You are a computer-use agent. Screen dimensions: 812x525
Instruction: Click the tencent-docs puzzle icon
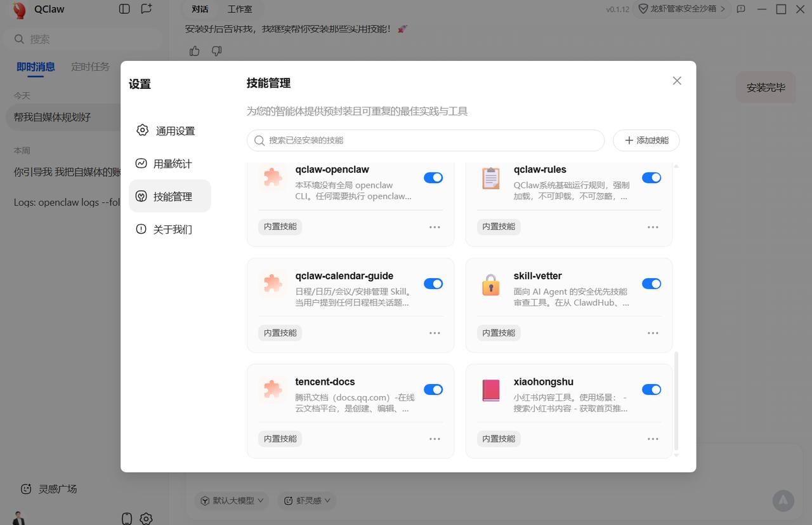273,389
